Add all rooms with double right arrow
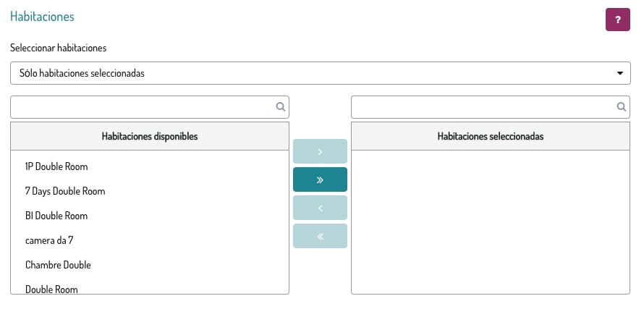The height and width of the screenshot is (309, 644). pyautogui.click(x=320, y=179)
